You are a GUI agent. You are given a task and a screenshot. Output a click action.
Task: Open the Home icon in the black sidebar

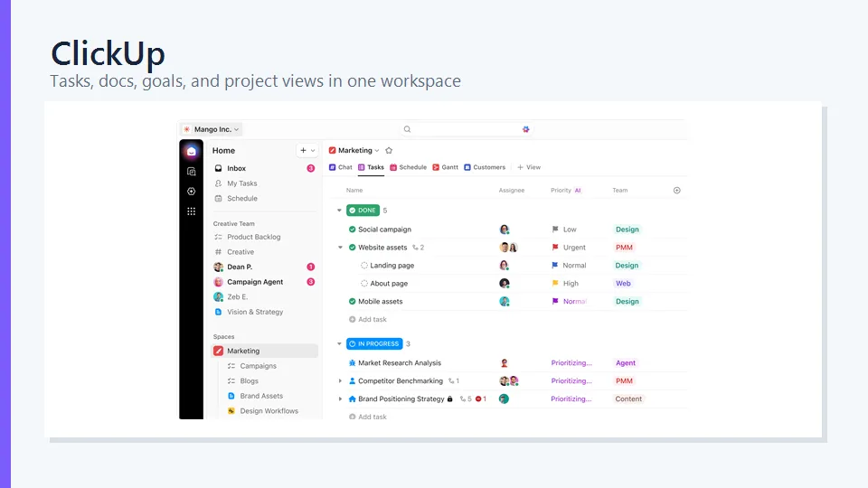coord(191,151)
